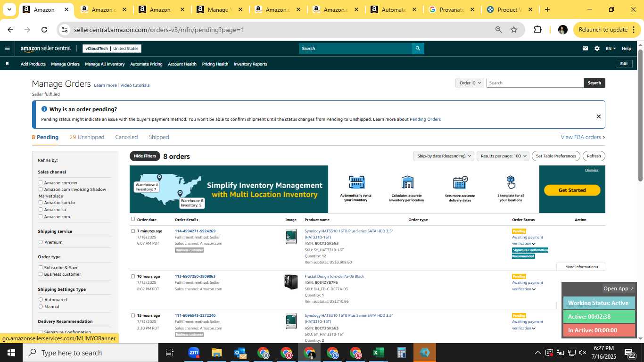Viewport: 644px width, 362px height.
Task: Click the Synology HDD thumbnail for order 114-4994271-9924269
Action: 291,237
